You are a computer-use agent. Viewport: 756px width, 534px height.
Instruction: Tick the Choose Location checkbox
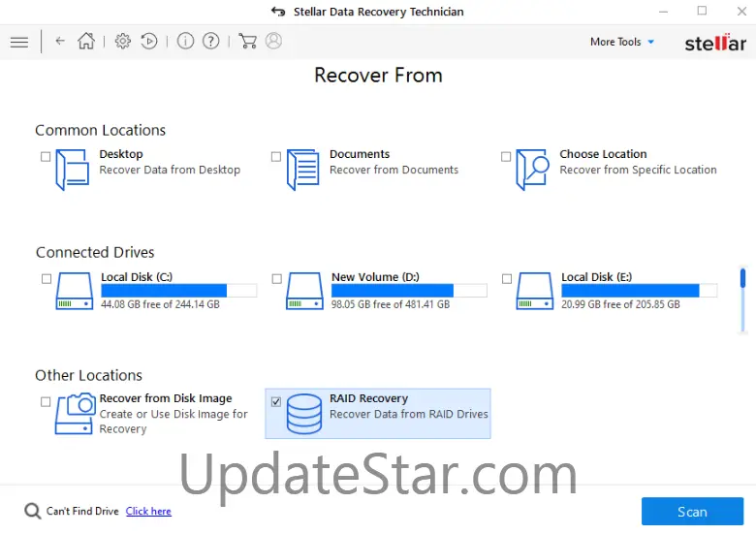[506, 157]
